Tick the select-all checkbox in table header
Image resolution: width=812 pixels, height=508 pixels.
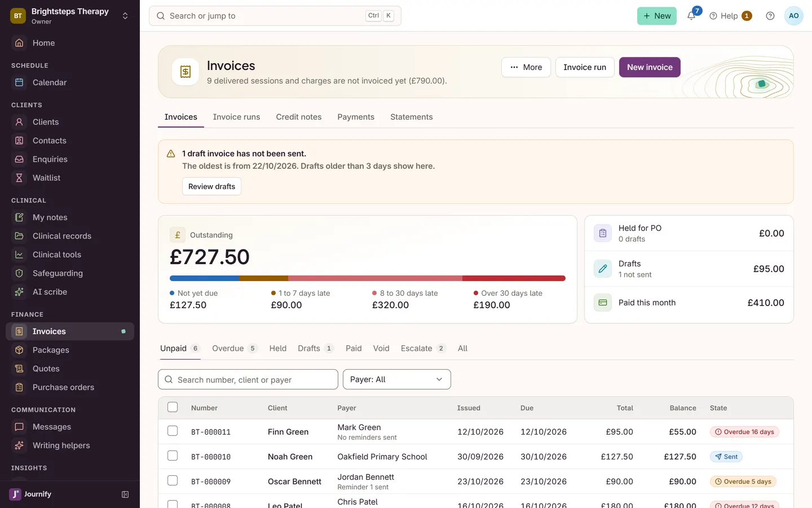(x=173, y=407)
